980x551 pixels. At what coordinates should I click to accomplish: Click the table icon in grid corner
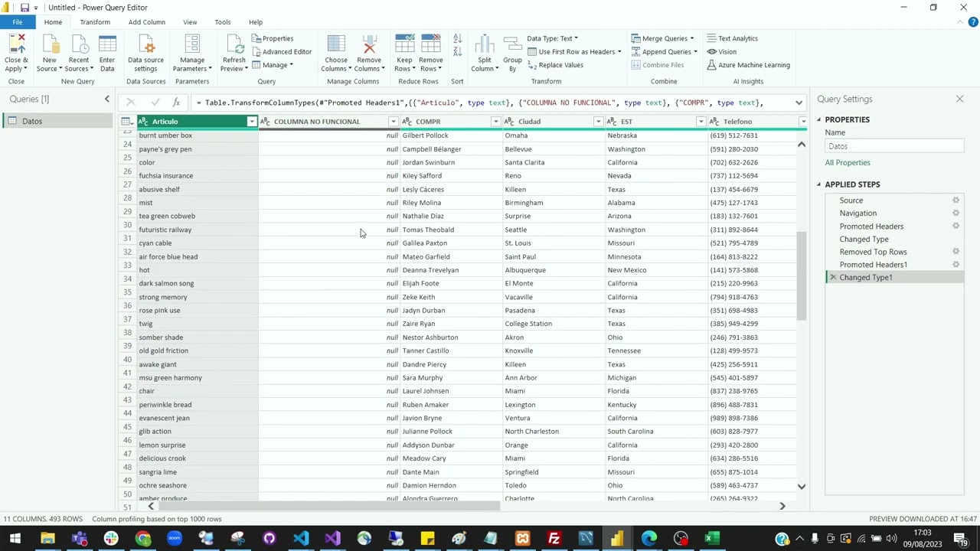point(127,122)
